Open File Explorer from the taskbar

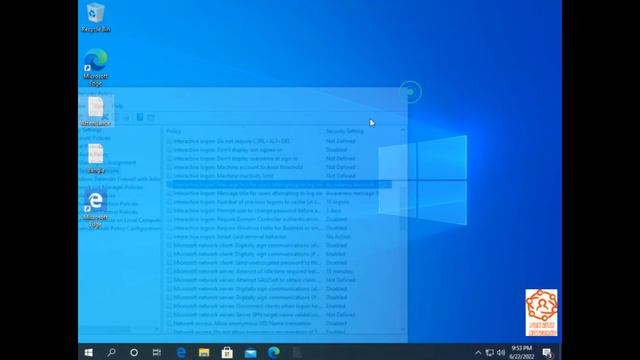204,352
